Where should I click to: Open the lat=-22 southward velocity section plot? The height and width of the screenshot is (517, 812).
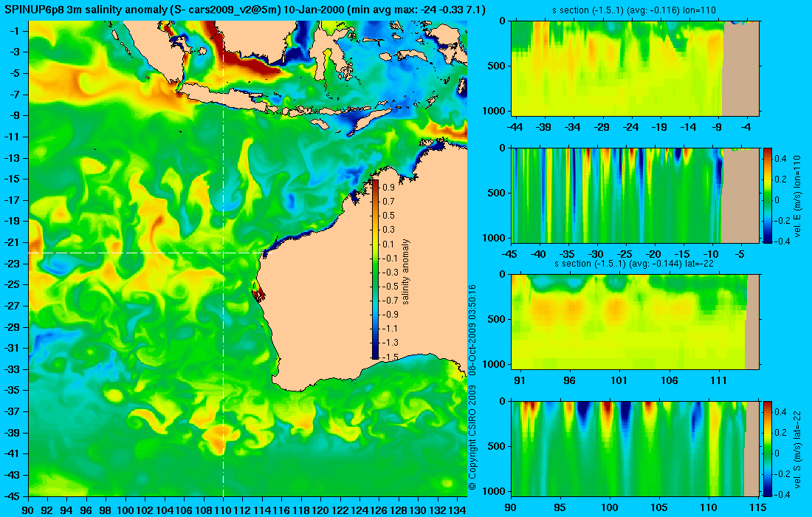coord(635,448)
